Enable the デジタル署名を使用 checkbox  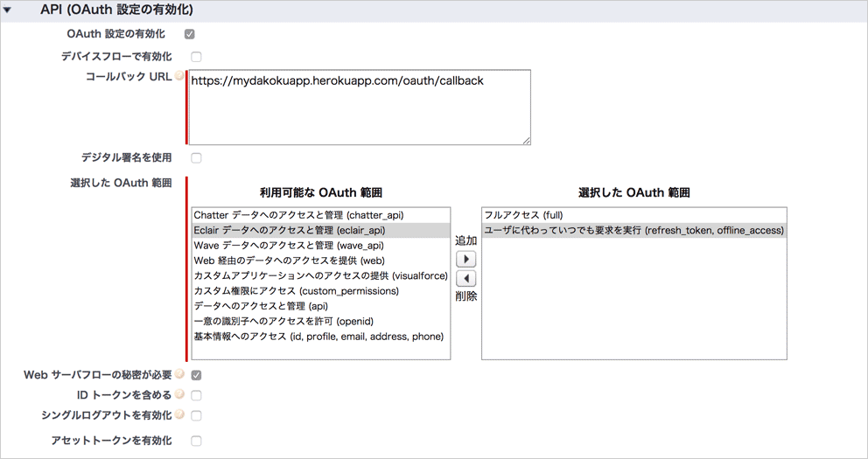pos(196,158)
